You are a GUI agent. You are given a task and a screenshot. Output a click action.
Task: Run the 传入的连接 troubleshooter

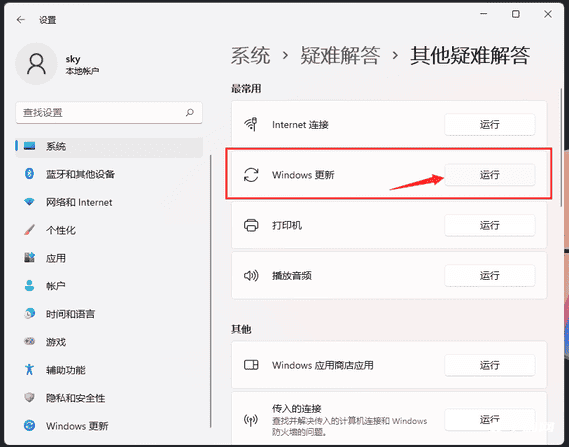click(x=490, y=420)
